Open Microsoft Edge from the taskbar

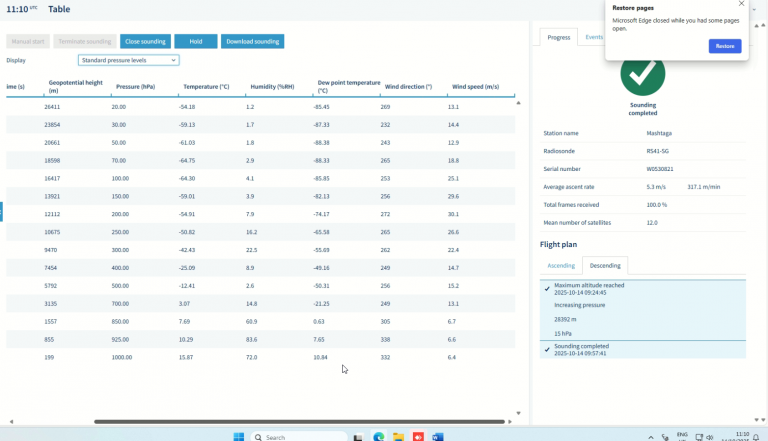click(x=378, y=437)
